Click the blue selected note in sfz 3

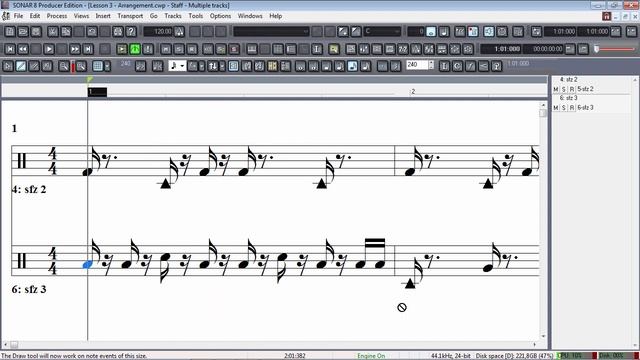tap(87, 265)
